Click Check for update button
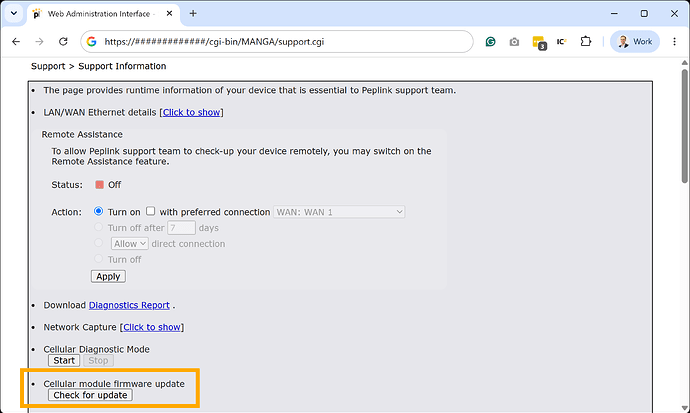This screenshot has height=413, width=690. click(x=90, y=395)
